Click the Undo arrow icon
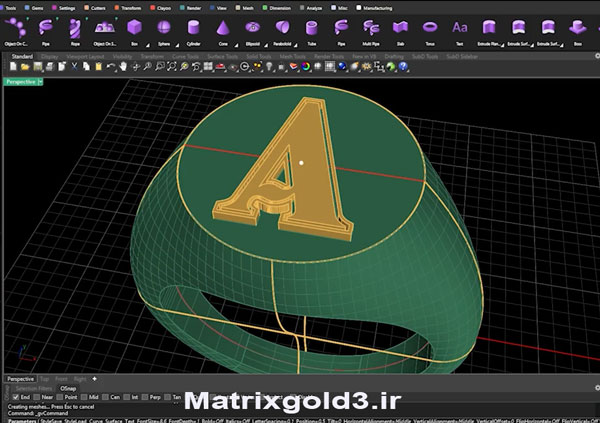 [111, 67]
